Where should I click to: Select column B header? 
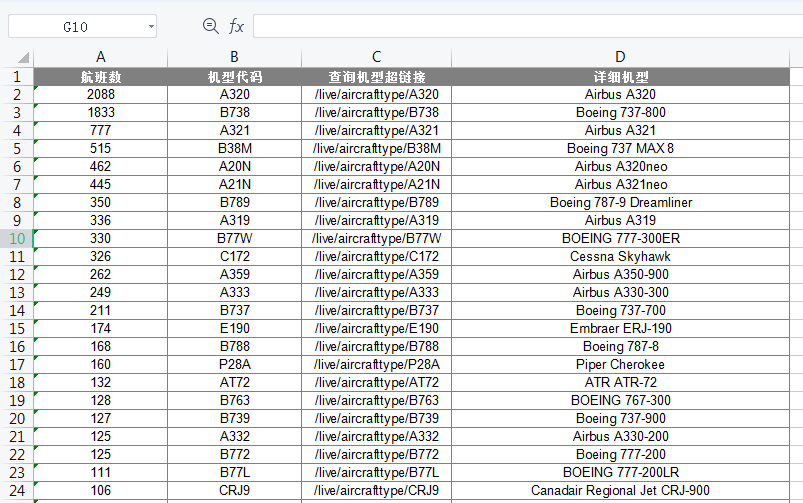pos(235,57)
